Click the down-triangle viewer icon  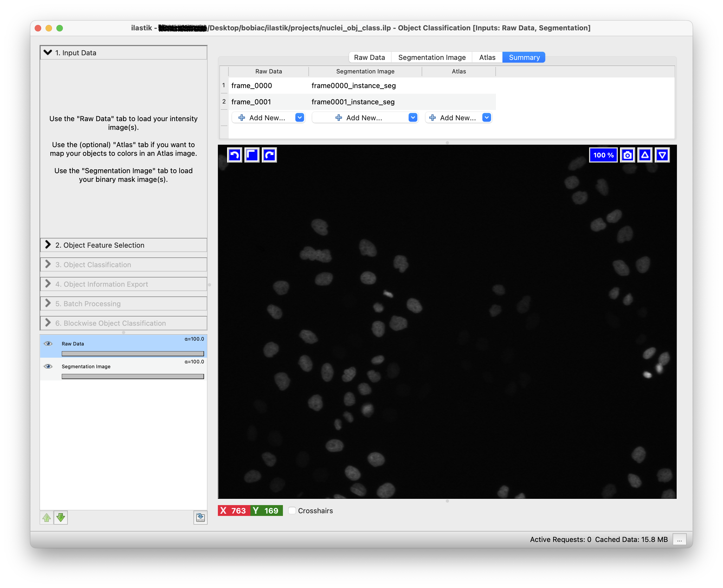[662, 155]
